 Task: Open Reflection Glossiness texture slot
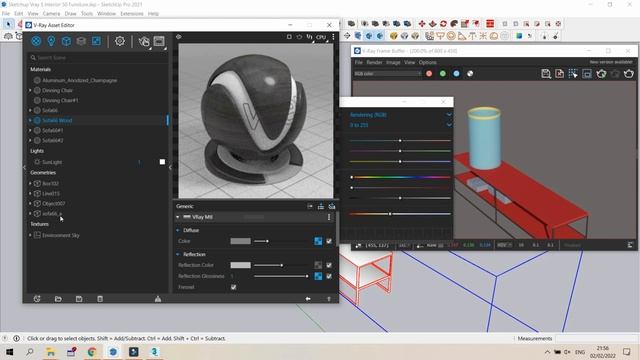coord(318,276)
